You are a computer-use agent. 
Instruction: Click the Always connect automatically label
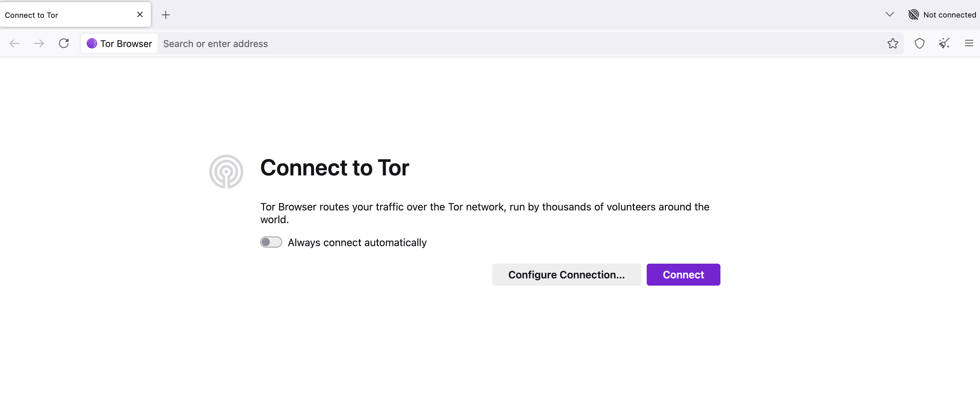click(357, 243)
